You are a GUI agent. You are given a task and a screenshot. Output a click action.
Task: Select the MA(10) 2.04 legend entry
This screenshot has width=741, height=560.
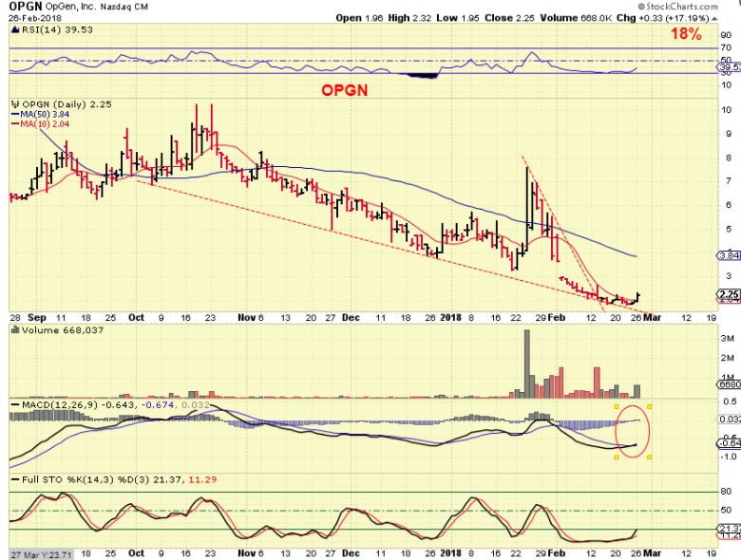click(40, 124)
